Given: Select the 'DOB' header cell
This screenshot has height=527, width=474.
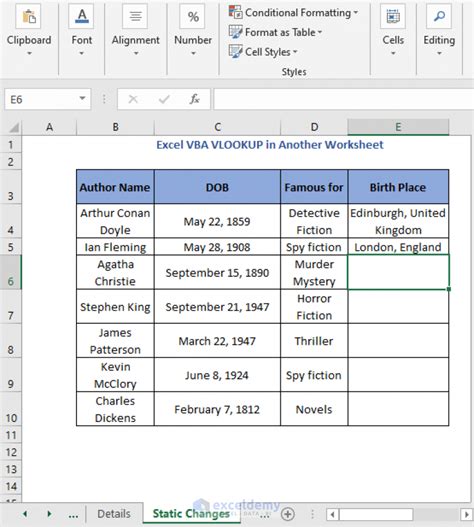Looking at the screenshot, I should tap(218, 187).
